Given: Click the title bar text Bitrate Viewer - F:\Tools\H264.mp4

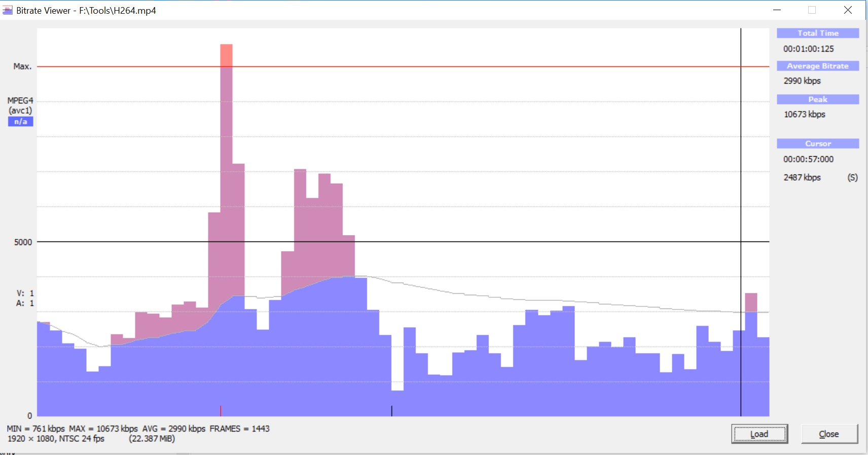Looking at the screenshot, I should [x=86, y=10].
